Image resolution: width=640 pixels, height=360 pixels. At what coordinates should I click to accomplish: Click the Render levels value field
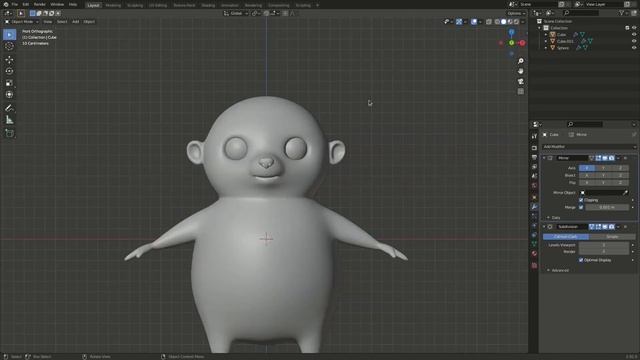click(x=604, y=251)
